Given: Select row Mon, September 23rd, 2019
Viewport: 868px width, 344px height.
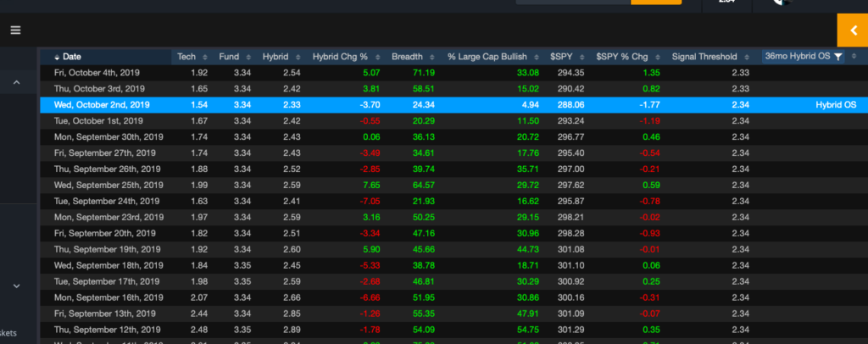Looking at the screenshot, I should (x=453, y=217).
